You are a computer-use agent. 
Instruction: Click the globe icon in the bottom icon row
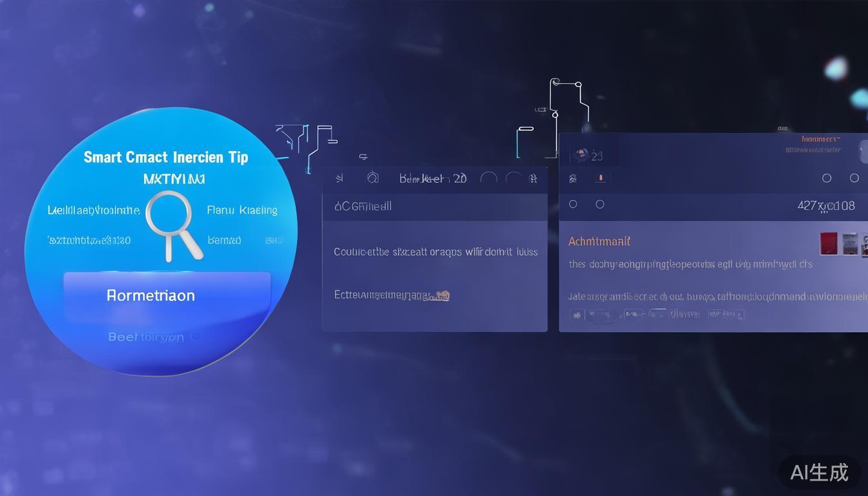tap(577, 315)
